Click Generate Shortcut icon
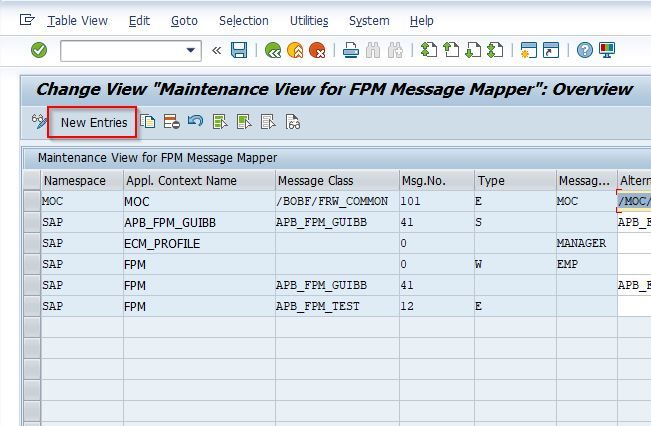 (551, 51)
